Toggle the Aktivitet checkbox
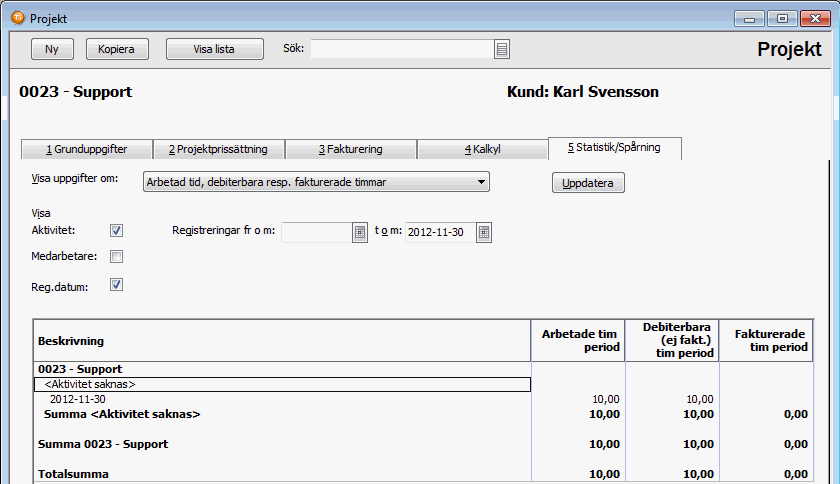The width and height of the screenshot is (840, 484). tap(117, 231)
